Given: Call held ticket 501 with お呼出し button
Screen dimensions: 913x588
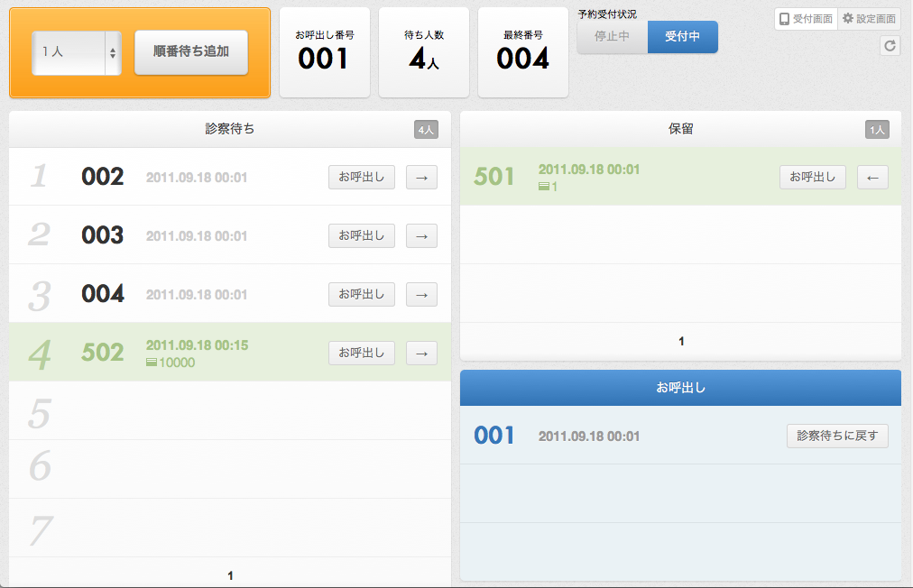Looking at the screenshot, I should [x=813, y=178].
